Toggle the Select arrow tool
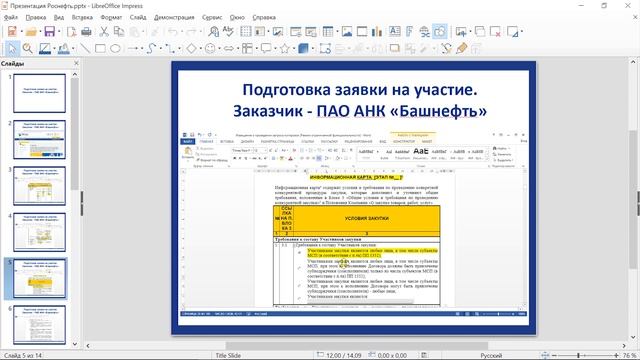This screenshot has width=640, height=360. click(12, 49)
